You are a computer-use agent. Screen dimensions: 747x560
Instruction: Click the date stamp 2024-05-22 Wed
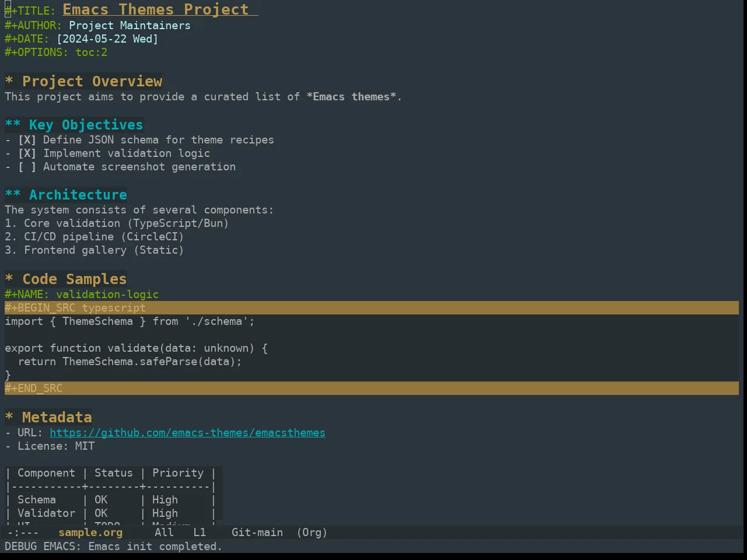pos(107,39)
